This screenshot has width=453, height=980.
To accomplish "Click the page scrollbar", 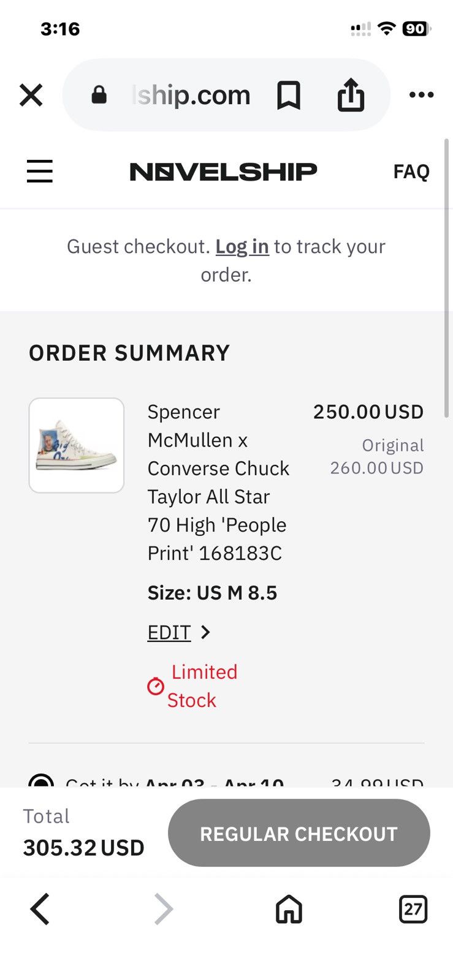I will click(447, 279).
